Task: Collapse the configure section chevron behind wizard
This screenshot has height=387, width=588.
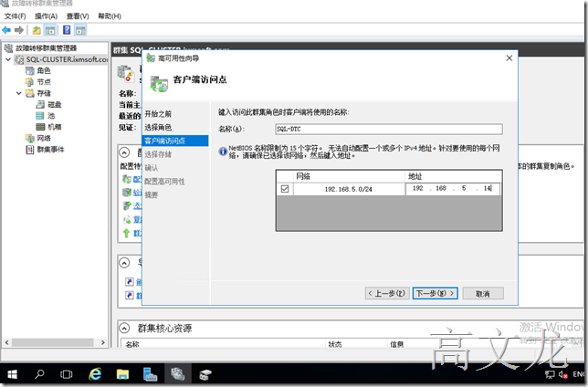Action: point(124,152)
